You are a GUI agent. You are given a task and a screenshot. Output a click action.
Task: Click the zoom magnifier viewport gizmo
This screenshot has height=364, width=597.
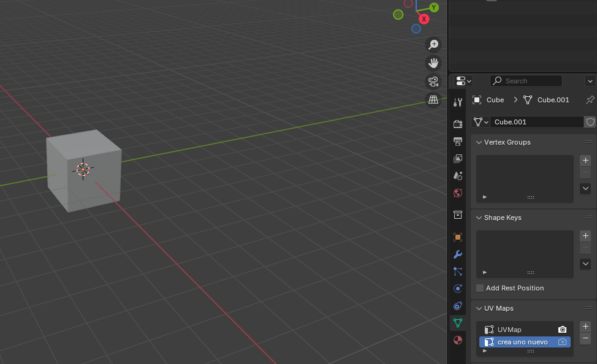pos(433,45)
